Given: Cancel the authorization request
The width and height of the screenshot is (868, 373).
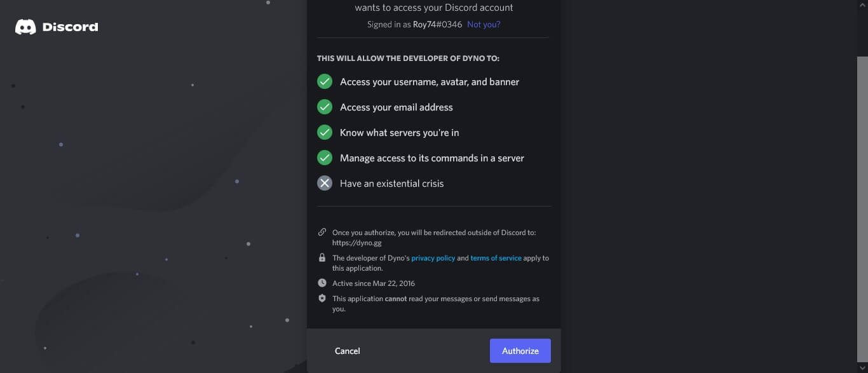Looking at the screenshot, I should click(x=348, y=351).
